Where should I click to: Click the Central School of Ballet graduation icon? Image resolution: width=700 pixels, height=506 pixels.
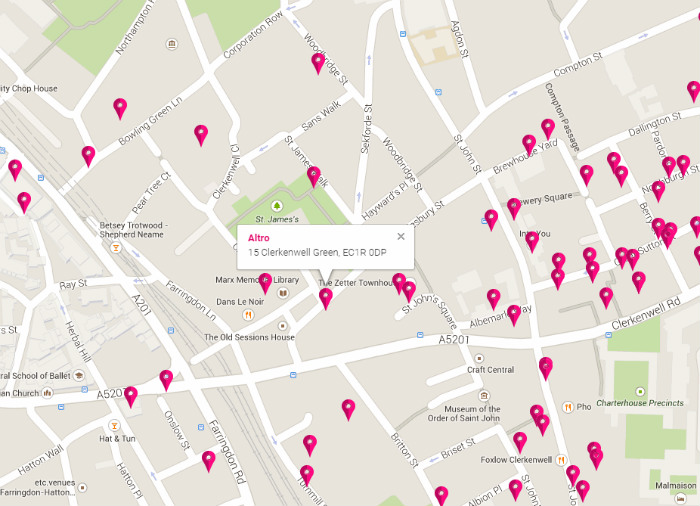(x=79, y=375)
